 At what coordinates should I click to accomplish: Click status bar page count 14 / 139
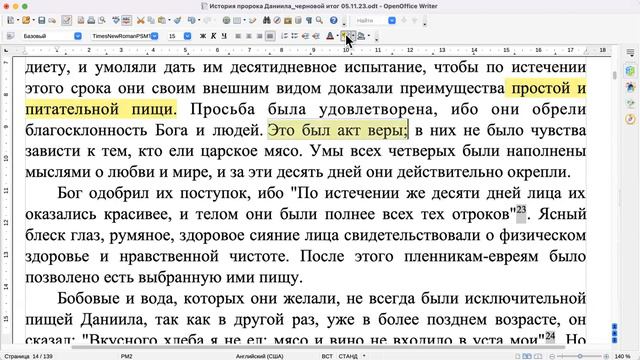point(29,356)
